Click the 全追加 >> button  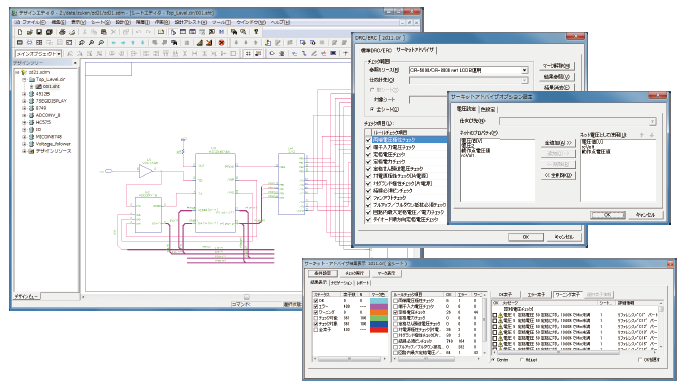558,143
